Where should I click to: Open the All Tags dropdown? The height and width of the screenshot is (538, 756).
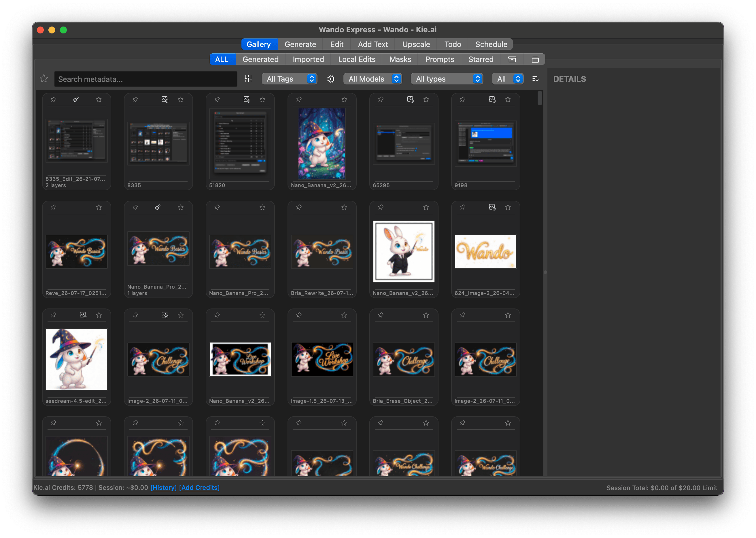(289, 79)
